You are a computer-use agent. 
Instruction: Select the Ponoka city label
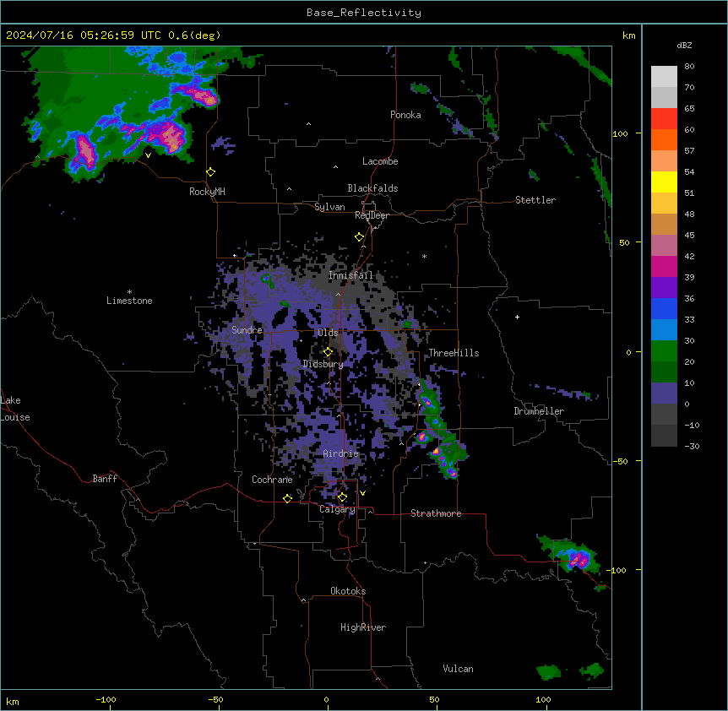(405, 115)
